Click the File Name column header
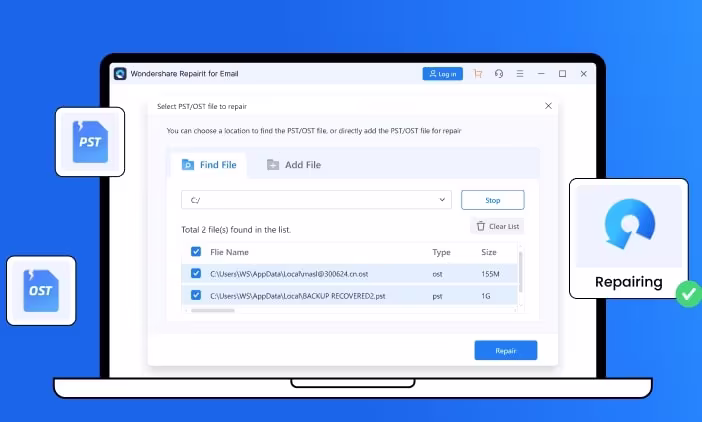The height and width of the screenshot is (422, 702). coord(229,252)
